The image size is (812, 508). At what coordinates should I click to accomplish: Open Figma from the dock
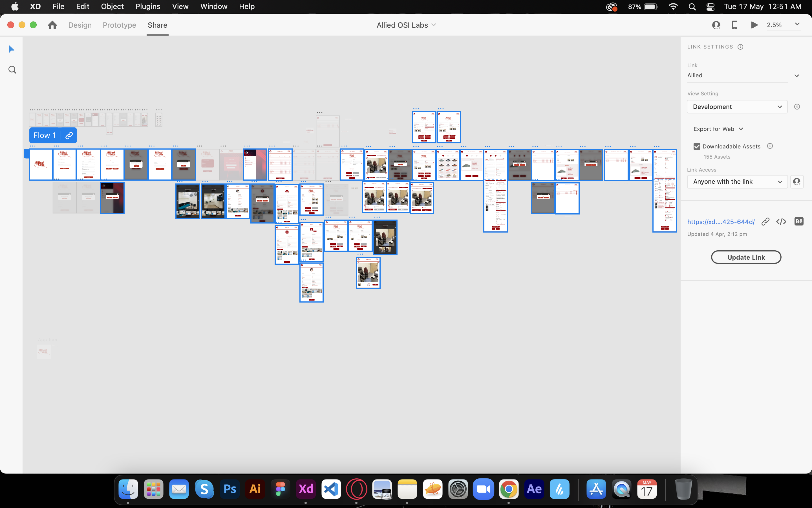(x=281, y=489)
